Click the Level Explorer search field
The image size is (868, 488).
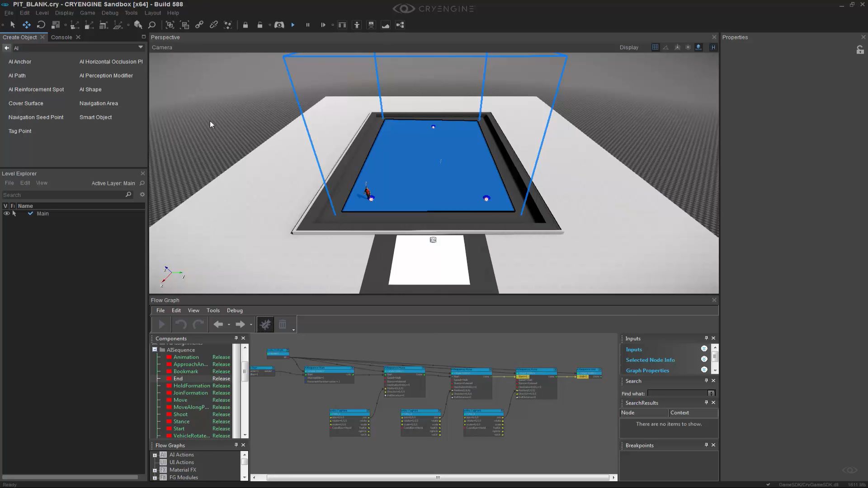tap(63, 195)
